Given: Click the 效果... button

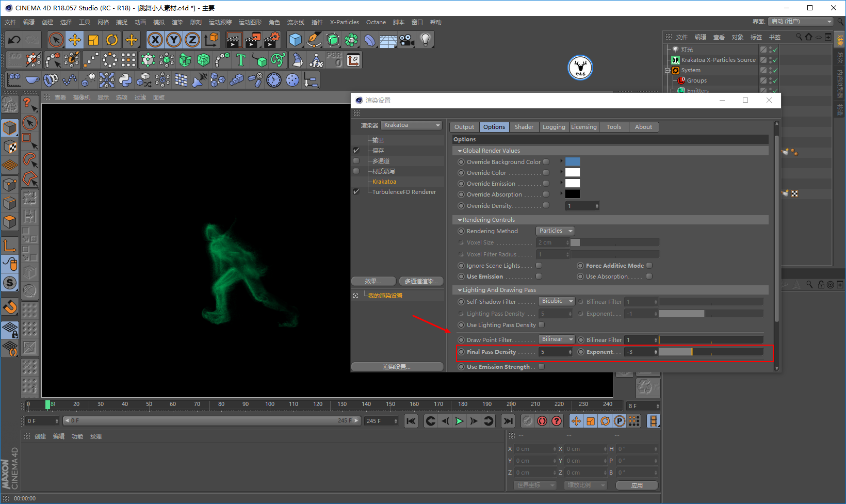Looking at the screenshot, I should point(373,281).
